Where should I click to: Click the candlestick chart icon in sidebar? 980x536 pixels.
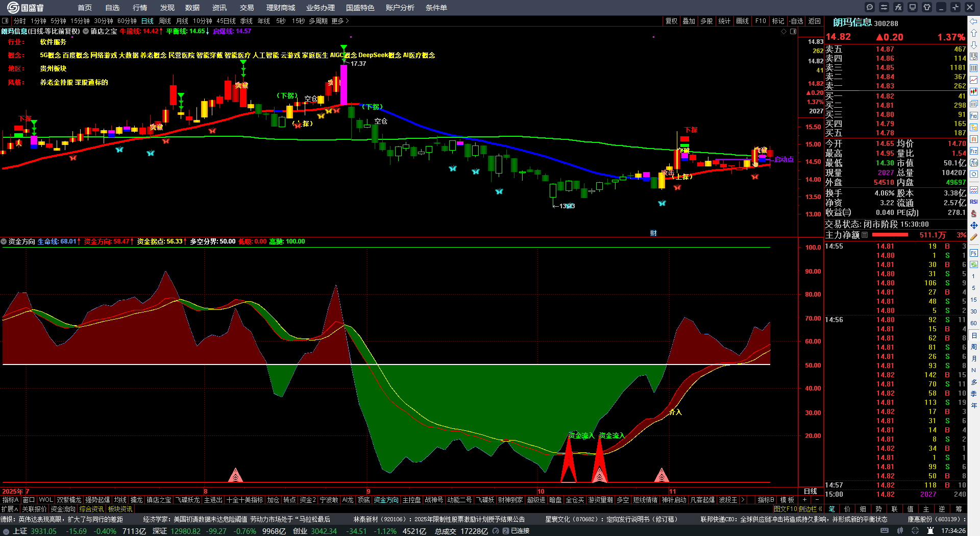974,91
